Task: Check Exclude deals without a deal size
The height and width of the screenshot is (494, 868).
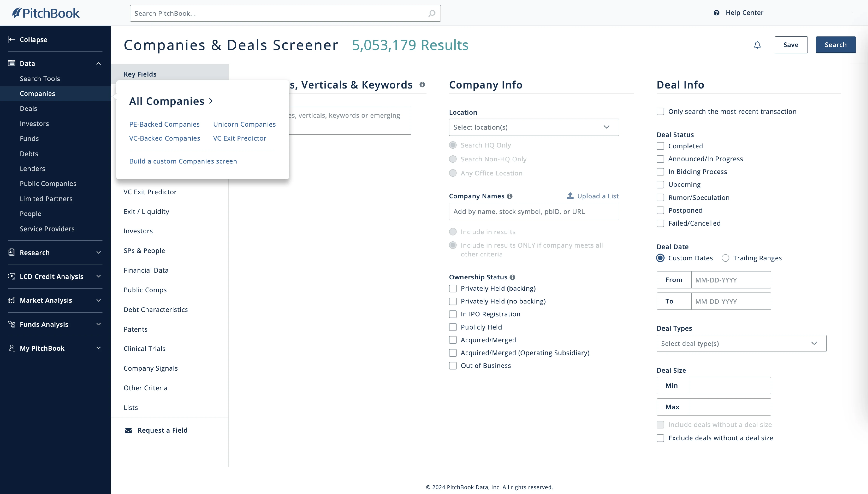Action: [x=660, y=438]
